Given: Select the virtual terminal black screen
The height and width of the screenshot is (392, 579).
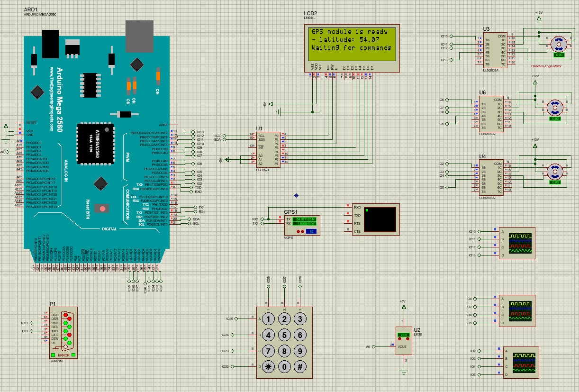Looking at the screenshot, I should click(x=380, y=219).
